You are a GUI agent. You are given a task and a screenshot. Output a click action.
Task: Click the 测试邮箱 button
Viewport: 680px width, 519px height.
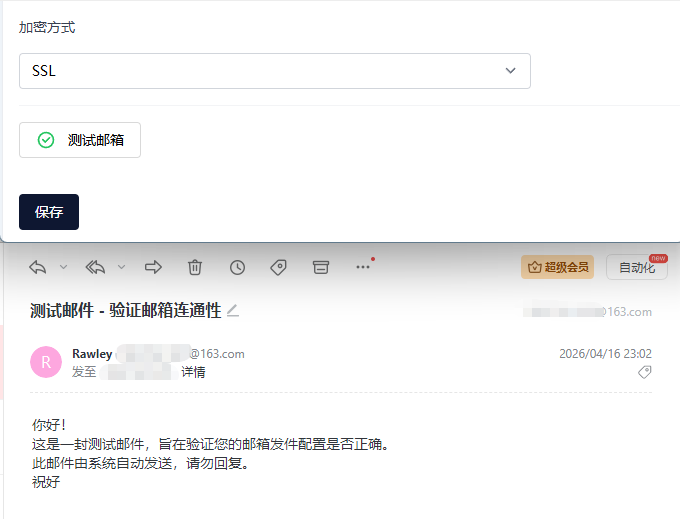point(80,140)
